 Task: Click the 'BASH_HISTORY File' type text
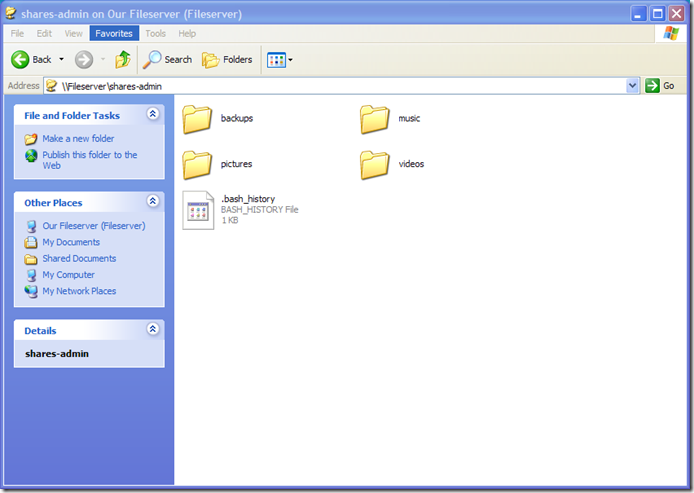point(259,209)
